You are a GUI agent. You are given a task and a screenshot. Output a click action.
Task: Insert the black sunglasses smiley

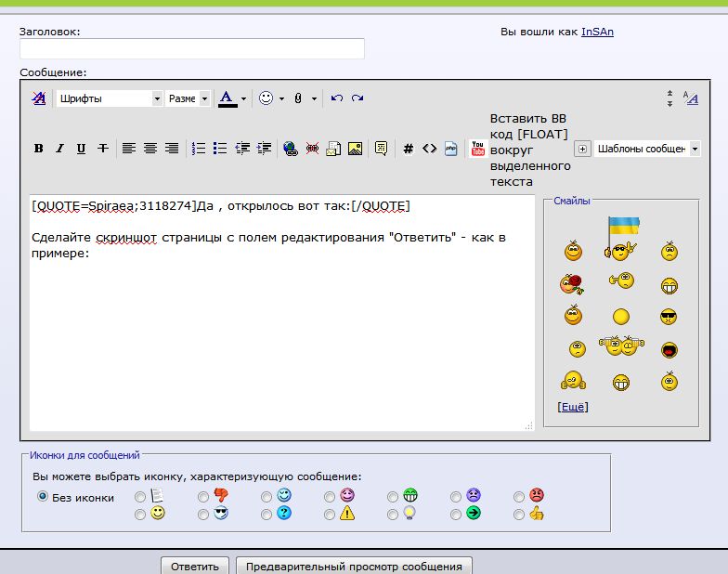point(669,318)
